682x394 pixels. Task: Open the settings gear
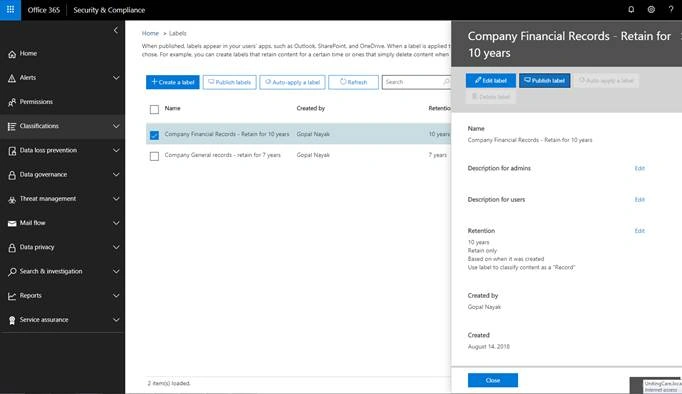pyautogui.click(x=651, y=10)
